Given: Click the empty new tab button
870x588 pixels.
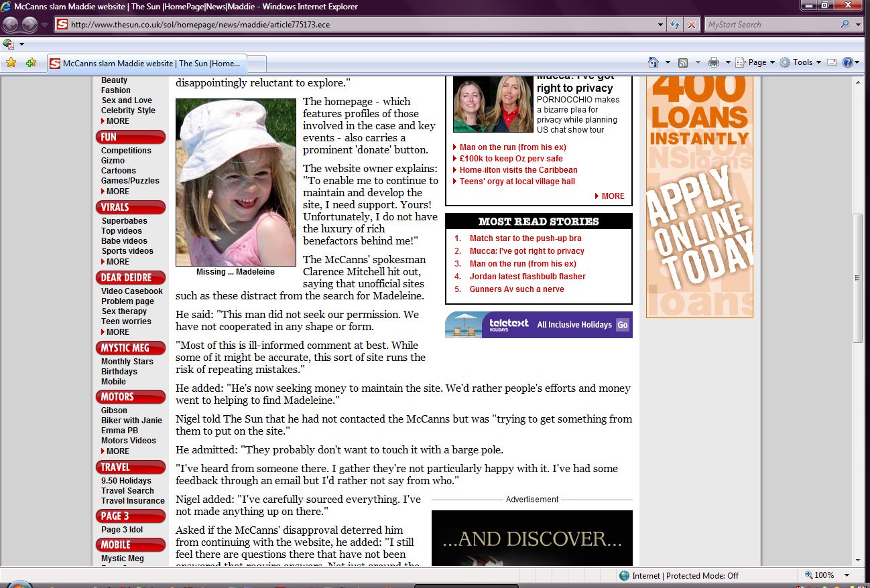Looking at the screenshot, I should pyautogui.click(x=257, y=64).
